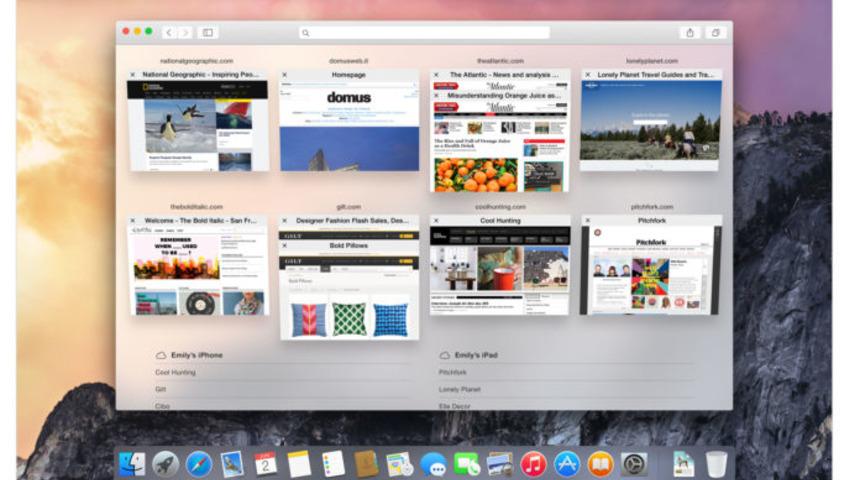Screen dimensions: 860x480
Task: Close the Lonely Planet tab
Action: (x=588, y=75)
